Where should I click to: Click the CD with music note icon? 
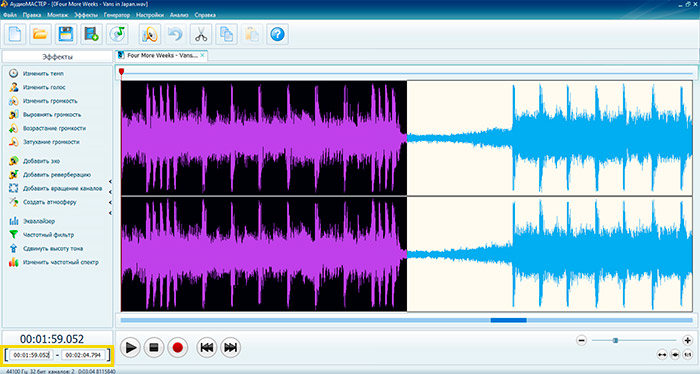click(117, 34)
